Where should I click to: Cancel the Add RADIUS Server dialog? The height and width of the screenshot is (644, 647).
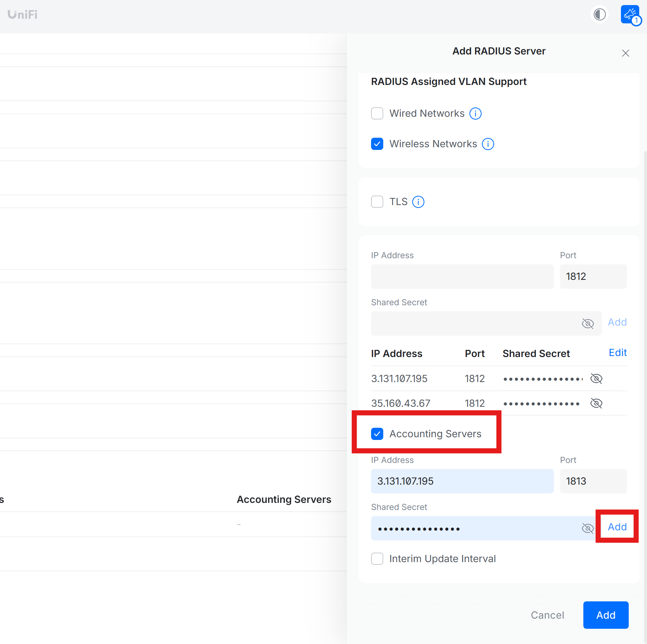click(x=547, y=615)
